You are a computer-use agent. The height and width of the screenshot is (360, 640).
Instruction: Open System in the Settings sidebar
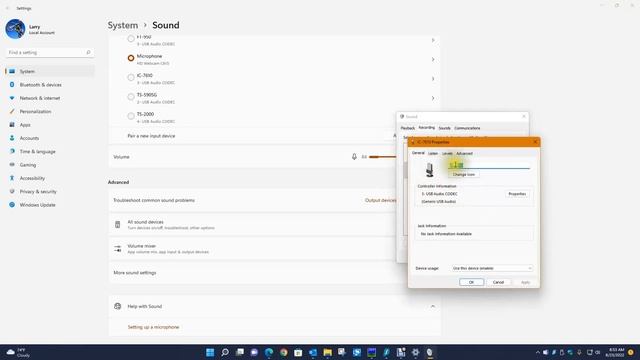pos(50,71)
